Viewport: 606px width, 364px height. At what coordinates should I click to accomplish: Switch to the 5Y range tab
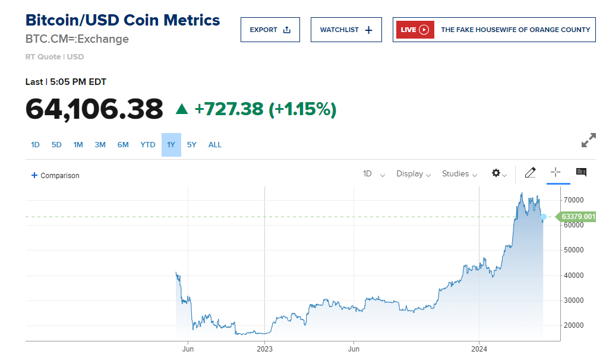click(191, 145)
